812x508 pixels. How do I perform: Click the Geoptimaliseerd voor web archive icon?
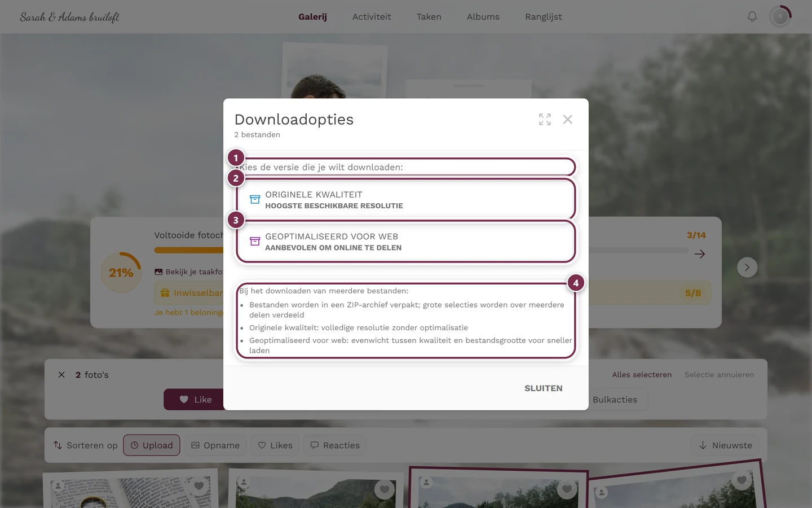[255, 242]
